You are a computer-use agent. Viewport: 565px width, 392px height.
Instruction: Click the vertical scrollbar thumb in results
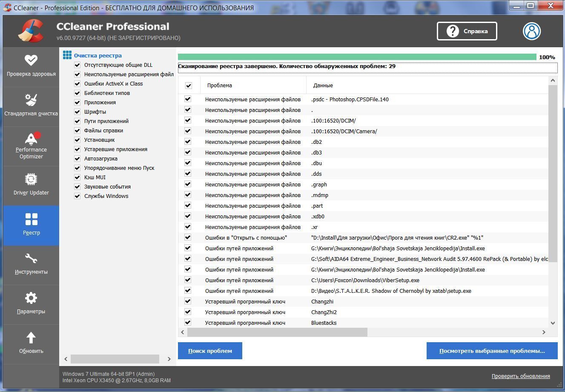[553, 174]
